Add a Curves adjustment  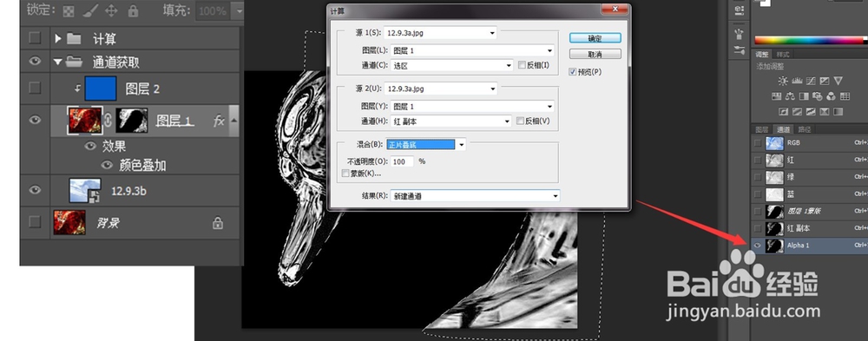(811, 81)
